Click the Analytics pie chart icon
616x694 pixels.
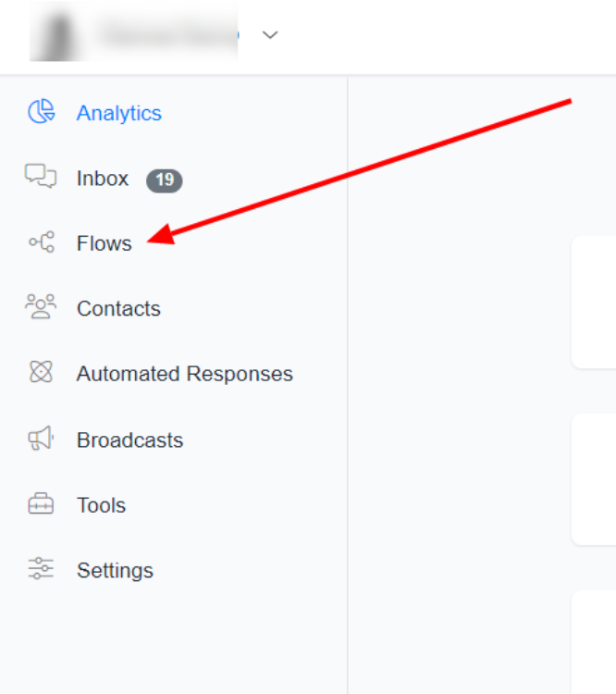(41, 112)
